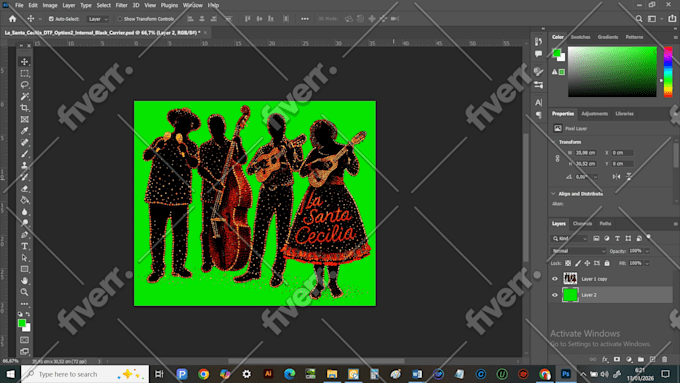Create a new layer with plus icon
This screenshot has width=680, height=383.
653,359
